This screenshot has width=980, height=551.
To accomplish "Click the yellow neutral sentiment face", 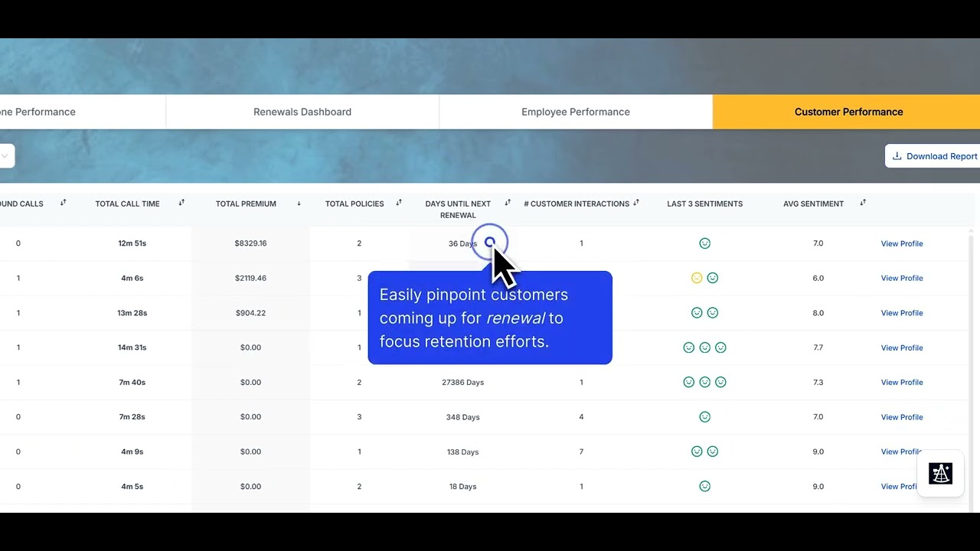I will click(697, 278).
